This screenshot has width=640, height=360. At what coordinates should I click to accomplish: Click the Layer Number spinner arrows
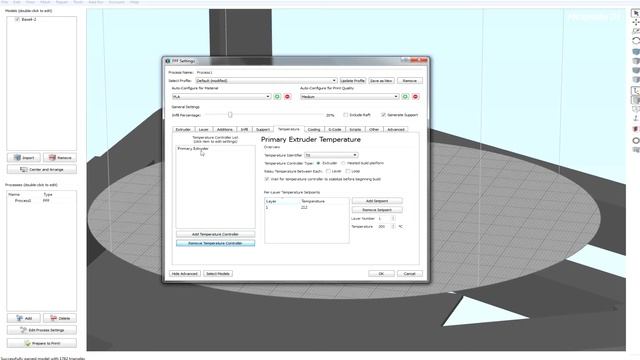[x=393, y=218]
